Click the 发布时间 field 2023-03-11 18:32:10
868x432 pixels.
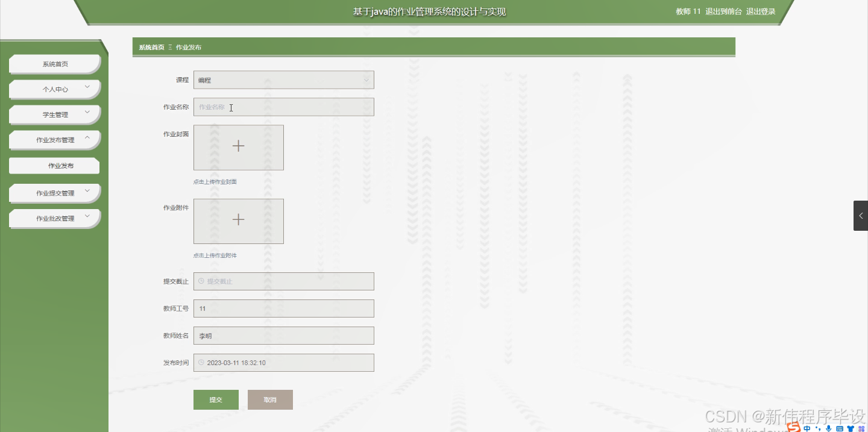(x=283, y=363)
